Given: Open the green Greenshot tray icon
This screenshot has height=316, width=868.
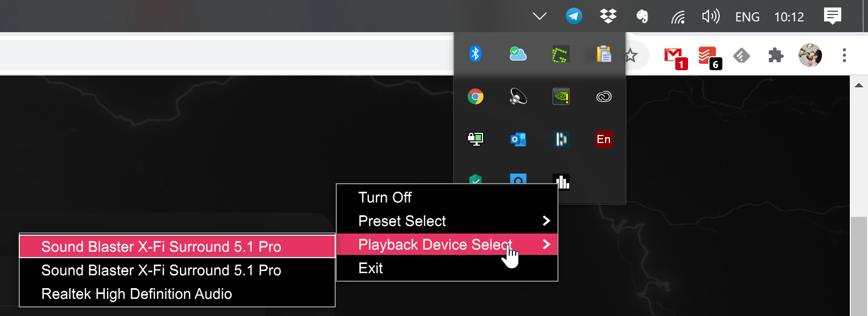Looking at the screenshot, I should coord(561,54).
